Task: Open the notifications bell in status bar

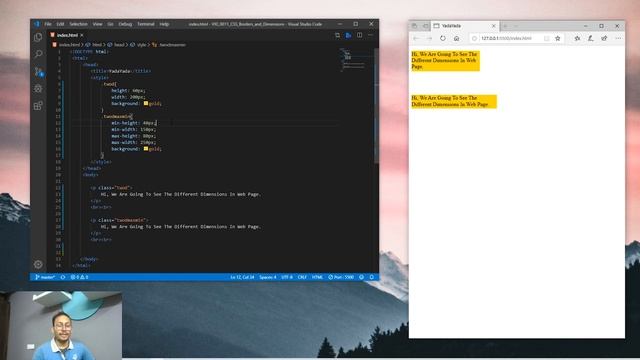Action: coord(371,277)
